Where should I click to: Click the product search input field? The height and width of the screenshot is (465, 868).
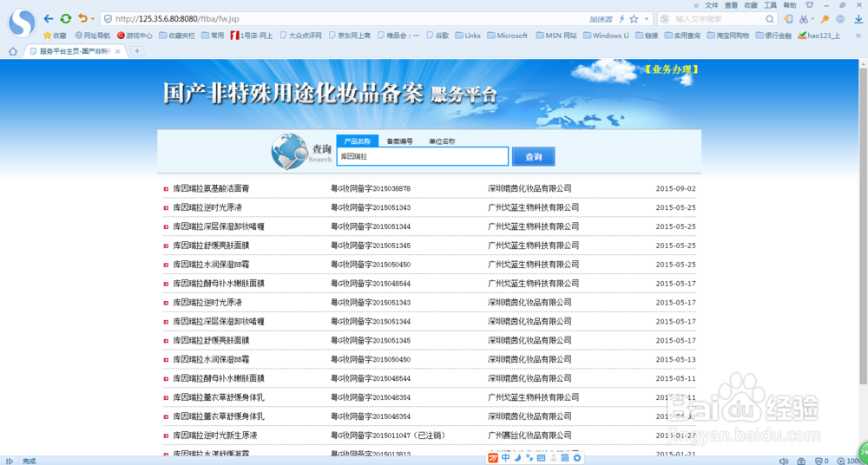click(x=423, y=157)
